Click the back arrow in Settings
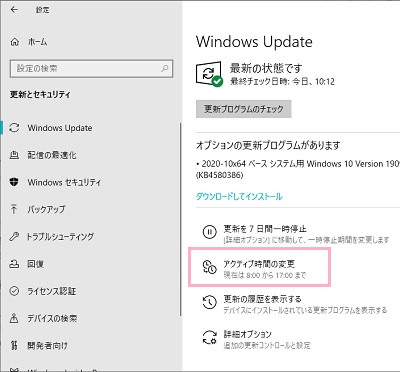Image resolution: width=400 pixels, height=372 pixels. point(14,10)
